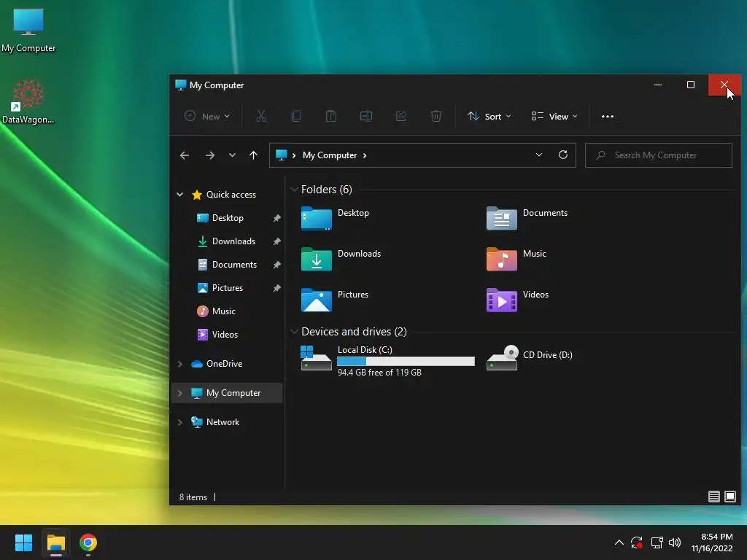Open the View dropdown menu
The width and height of the screenshot is (747, 560).
click(x=554, y=116)
